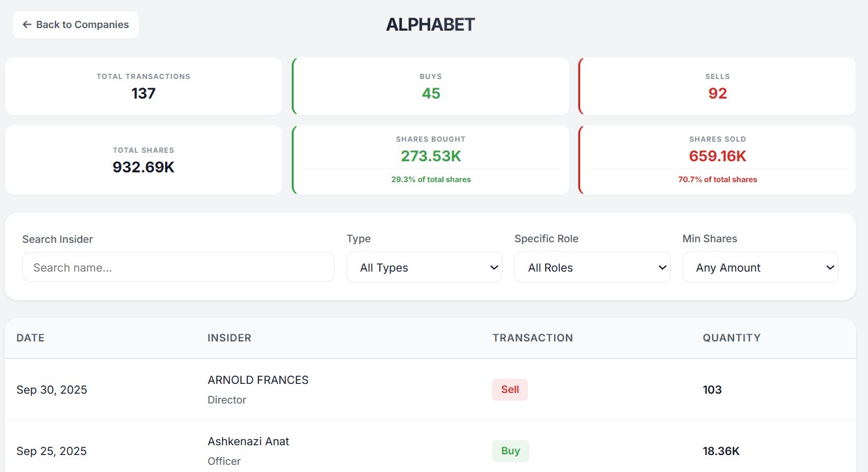Open the All Types dropdown

[x=424, y=267]
